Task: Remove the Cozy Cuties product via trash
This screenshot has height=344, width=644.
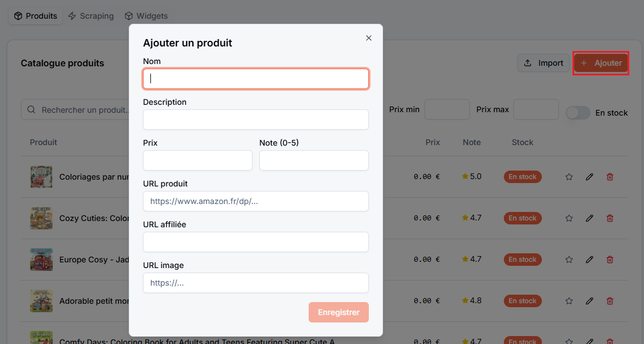Action: (x=610, y=218)
